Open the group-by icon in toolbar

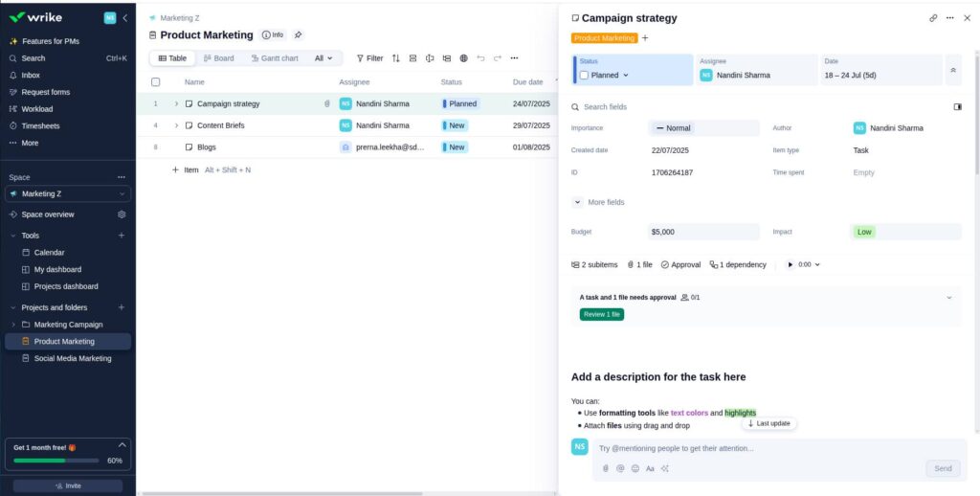click(x=412, y=58)
